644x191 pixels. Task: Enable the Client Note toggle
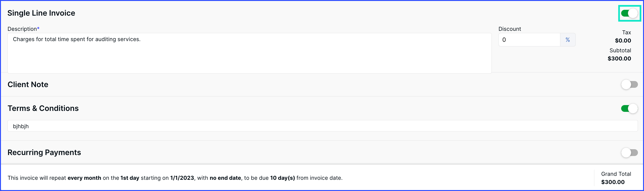click(629, 84)
